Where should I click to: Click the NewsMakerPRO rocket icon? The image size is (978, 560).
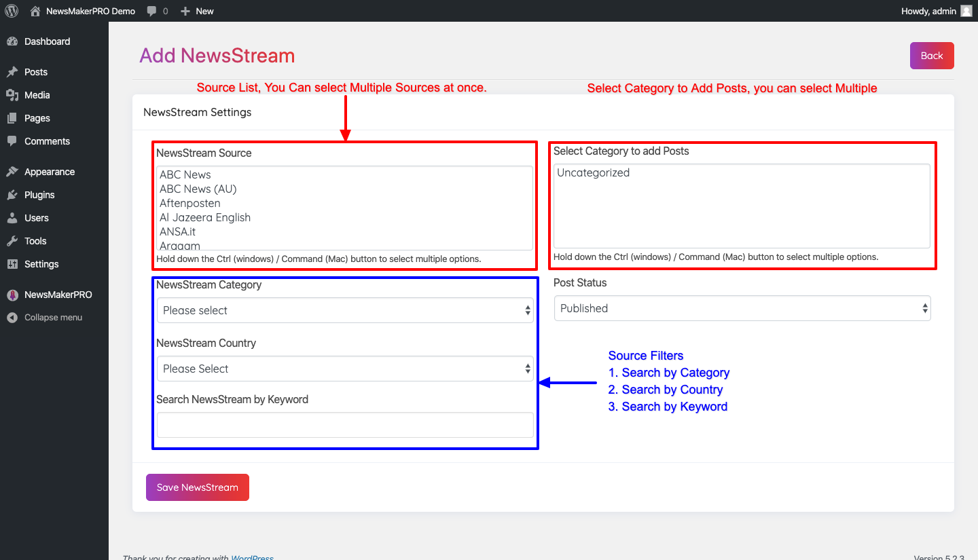12,295
